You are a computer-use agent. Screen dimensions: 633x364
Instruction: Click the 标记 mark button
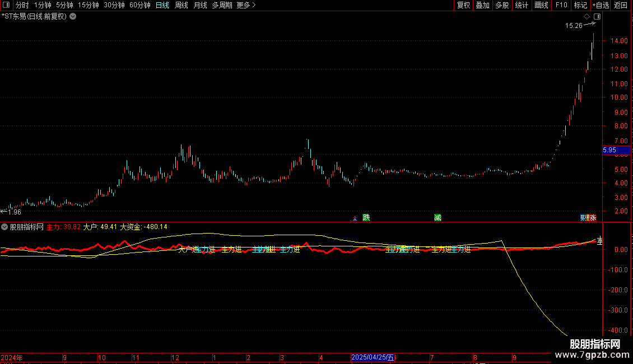[x=580, y=5]
